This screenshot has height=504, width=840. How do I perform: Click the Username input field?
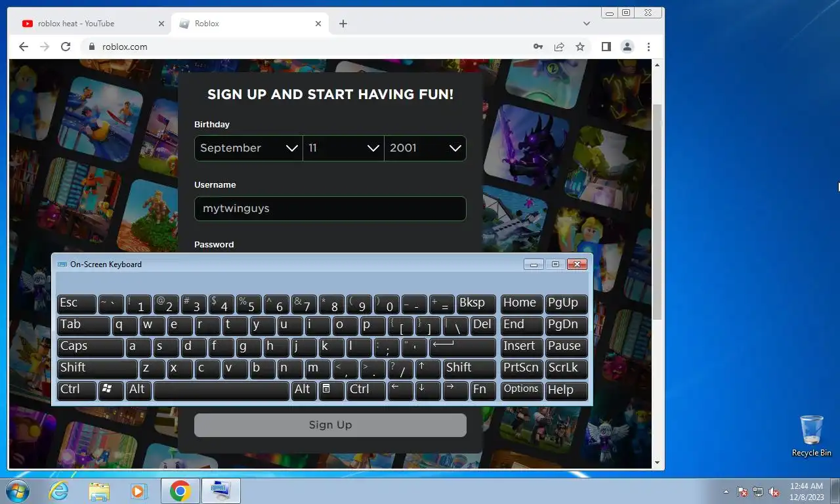coord(330,209)
